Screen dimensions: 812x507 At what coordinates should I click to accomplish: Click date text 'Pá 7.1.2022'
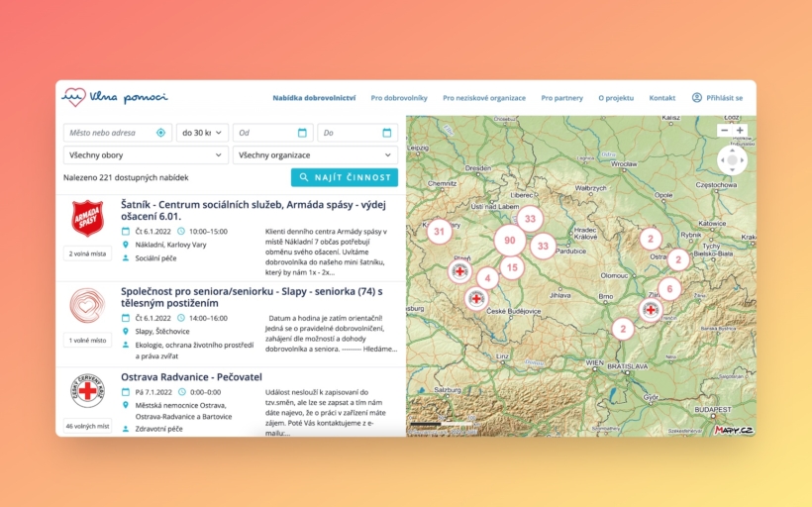coord(153,392)
